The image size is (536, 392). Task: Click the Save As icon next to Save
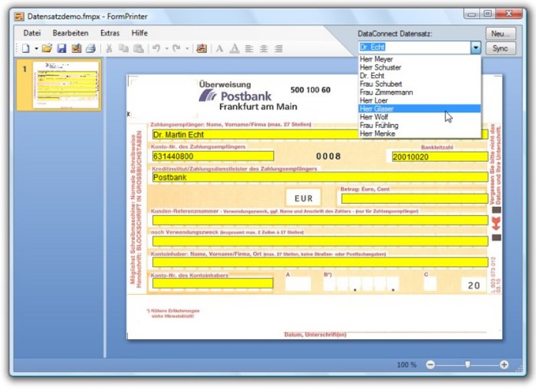click(76, 48)
